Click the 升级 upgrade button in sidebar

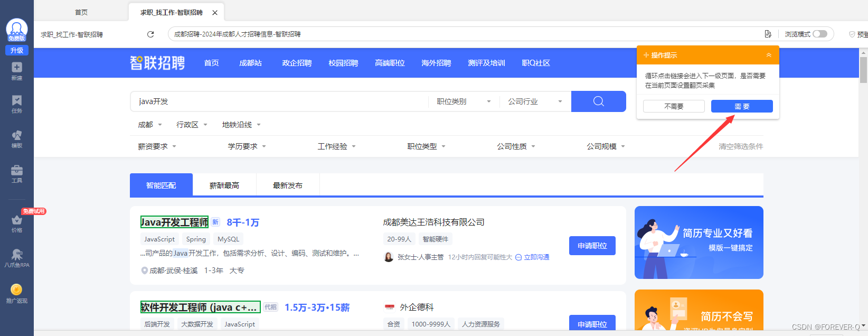tap(17, 50)
